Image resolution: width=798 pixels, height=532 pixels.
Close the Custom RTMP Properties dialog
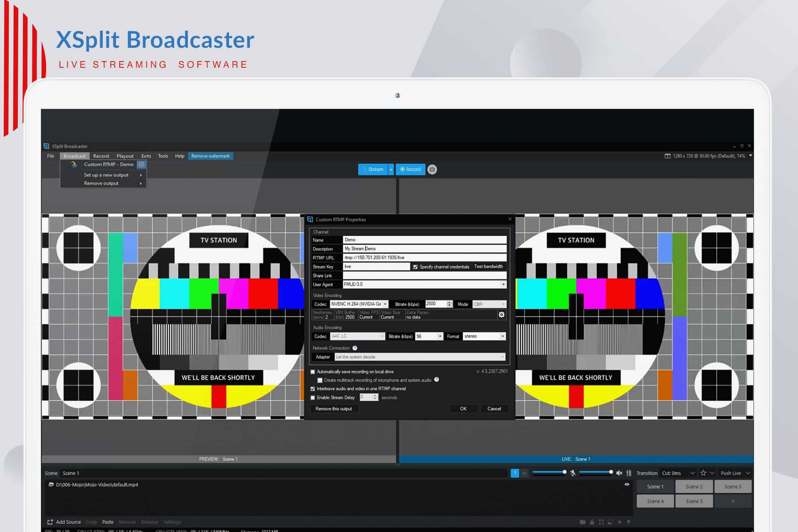tap(510, 219)
